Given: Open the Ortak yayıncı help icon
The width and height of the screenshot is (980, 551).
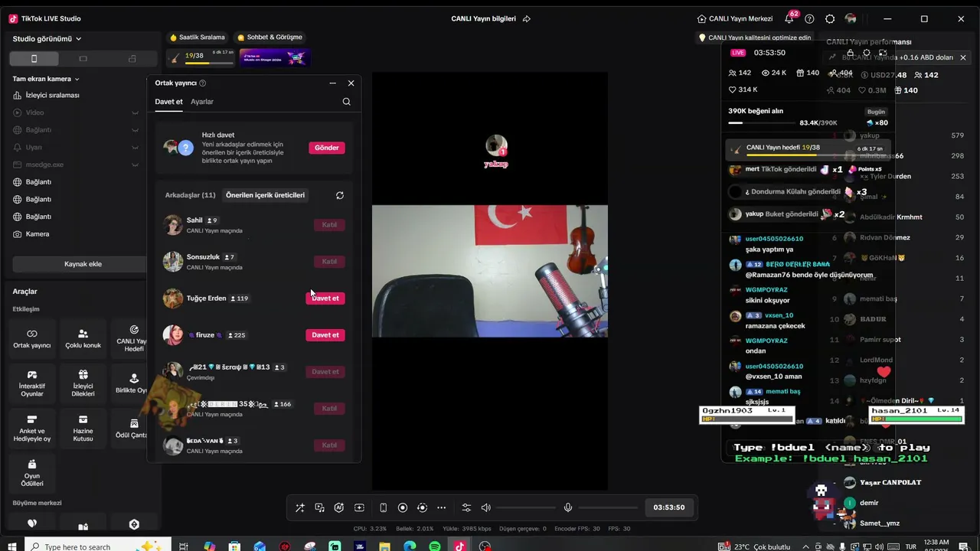Looking at the screenshot, I should point(203,83).
